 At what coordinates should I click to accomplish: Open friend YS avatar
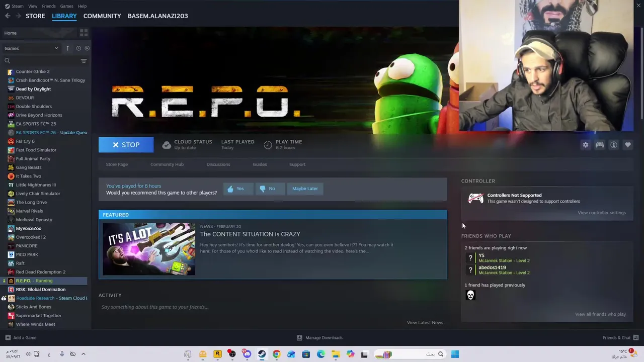470,258
